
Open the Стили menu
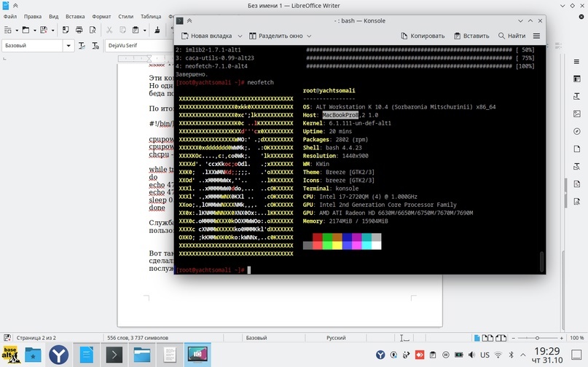pos(125,17)
